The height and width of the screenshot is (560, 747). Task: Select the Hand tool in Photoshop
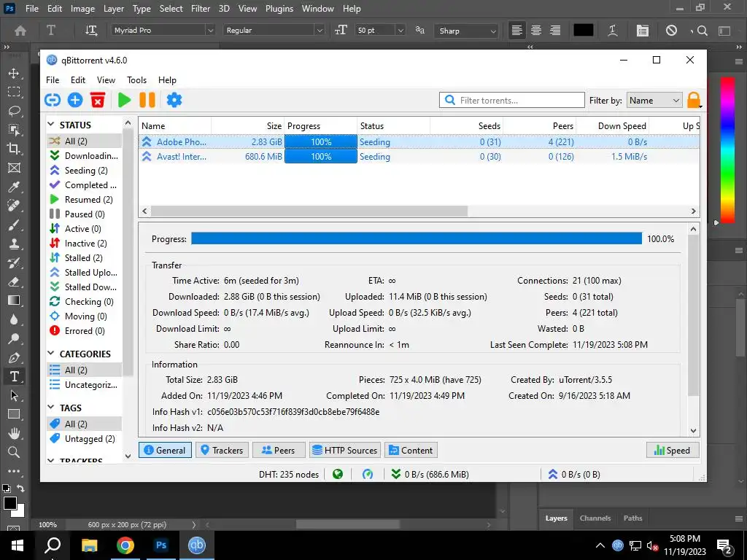[x=14, y=433]
